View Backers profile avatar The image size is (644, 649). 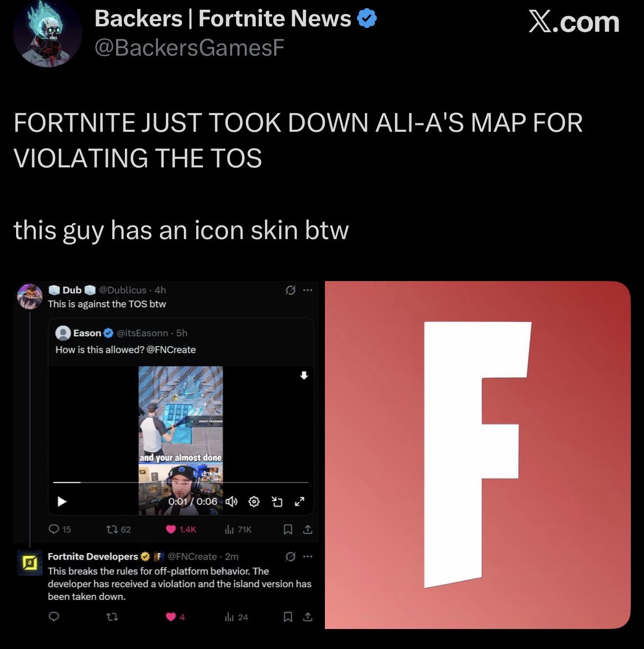coord(48,34)
